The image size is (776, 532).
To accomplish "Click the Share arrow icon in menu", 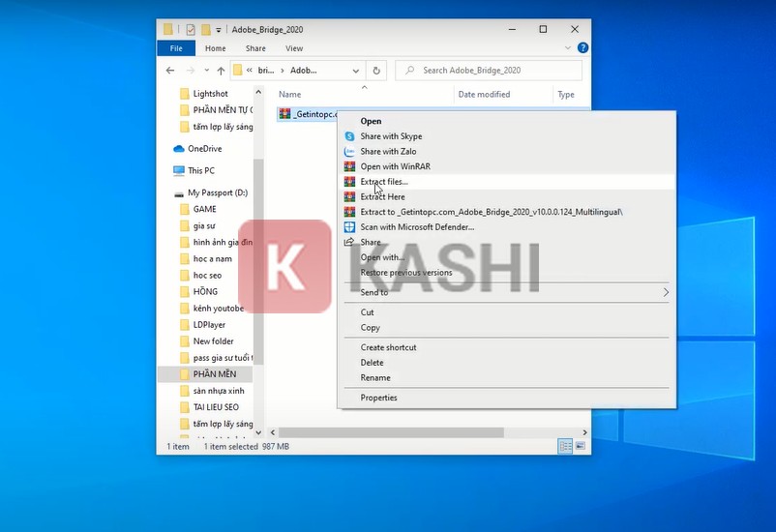I will tap(349, 242).
